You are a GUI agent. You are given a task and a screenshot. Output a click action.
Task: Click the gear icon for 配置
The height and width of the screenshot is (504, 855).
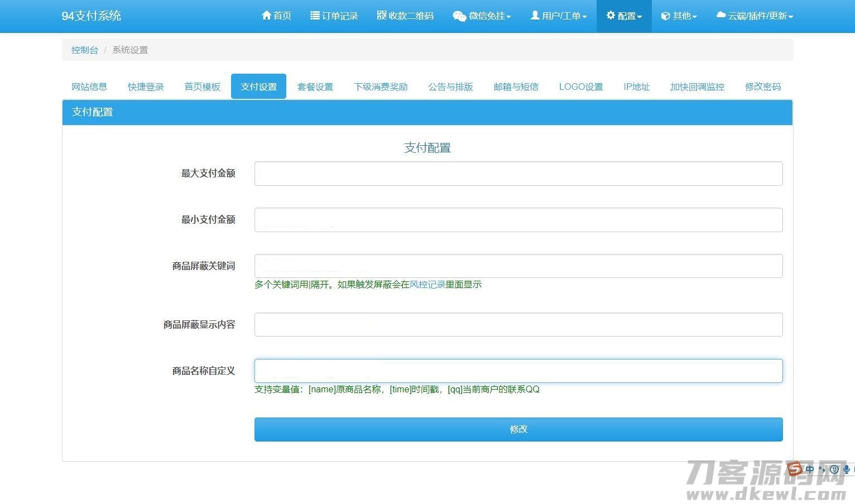coord(611,16)
